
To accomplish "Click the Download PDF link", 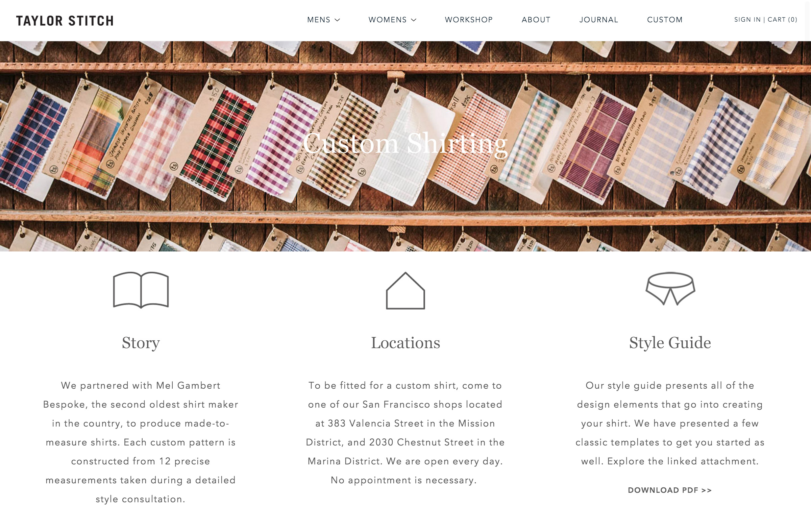I will point(670,490).
